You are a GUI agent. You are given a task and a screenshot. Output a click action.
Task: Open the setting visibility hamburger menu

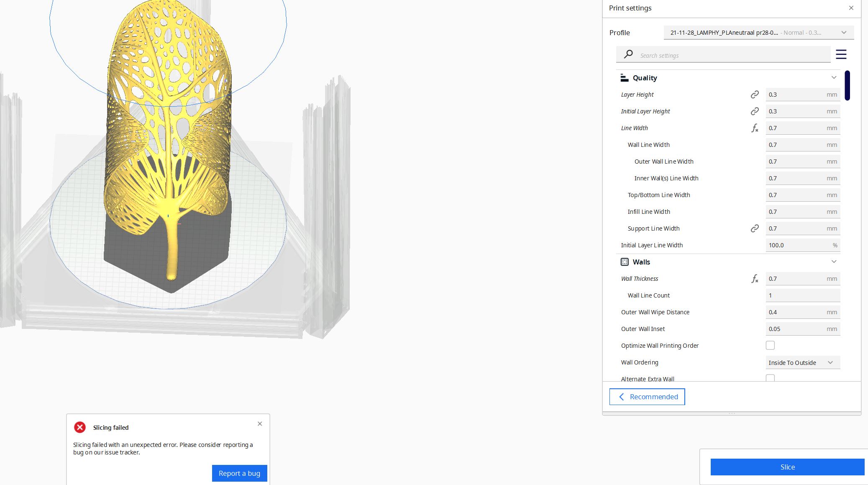(x=841, y=54)
